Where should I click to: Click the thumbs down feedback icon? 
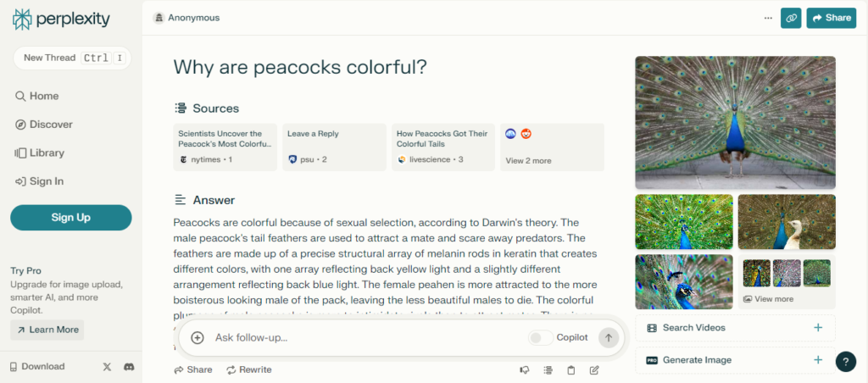click(525, 369)
